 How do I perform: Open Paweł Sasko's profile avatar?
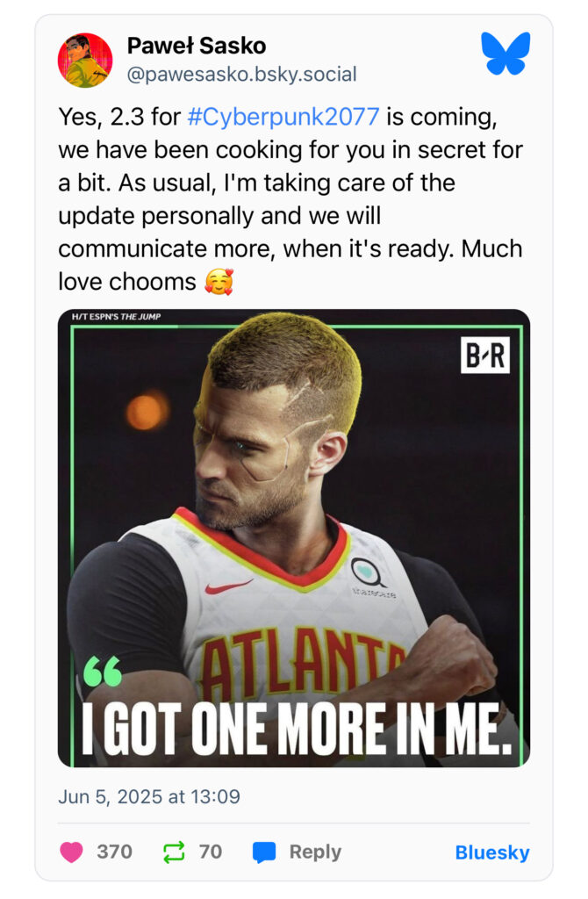point(85,61)
